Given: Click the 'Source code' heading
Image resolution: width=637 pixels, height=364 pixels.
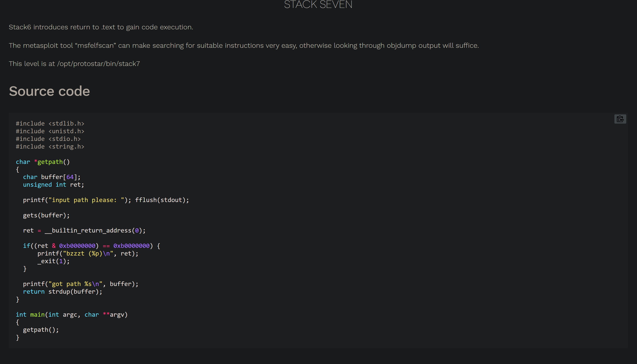Looking at the screenshot, I should (x=49, y=91).
